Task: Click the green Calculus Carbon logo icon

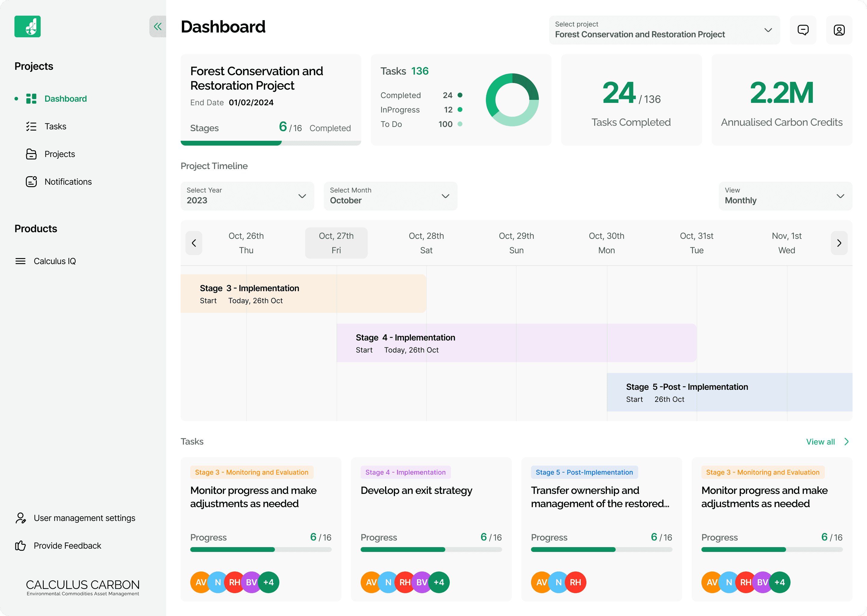Action: click(27, 26)
